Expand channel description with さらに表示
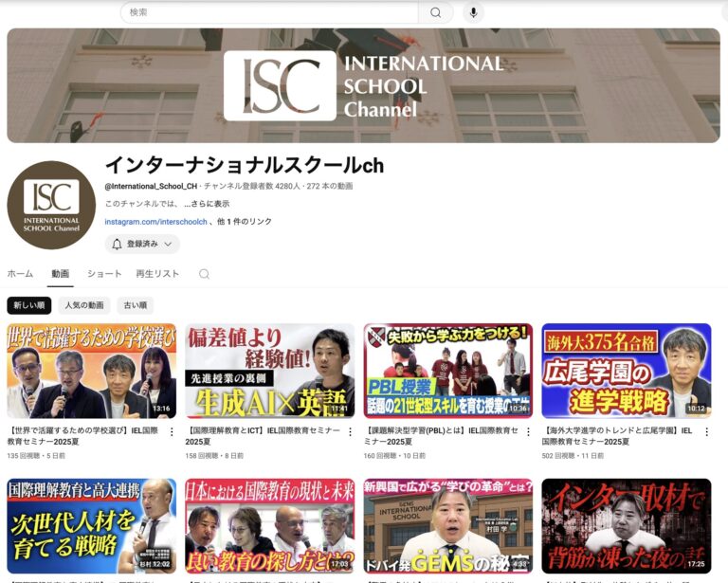Viewport: 728px width, 583px height. point(208,203)
